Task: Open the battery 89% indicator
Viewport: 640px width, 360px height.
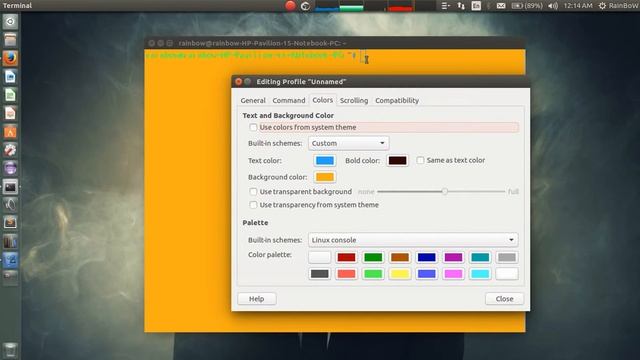Action: [527, 6]
